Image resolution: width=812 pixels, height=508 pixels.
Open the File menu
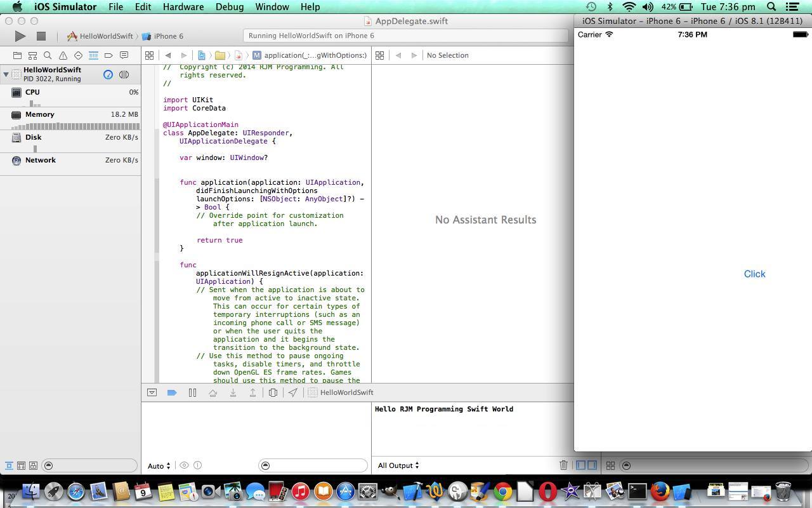[x=115, y=7]
